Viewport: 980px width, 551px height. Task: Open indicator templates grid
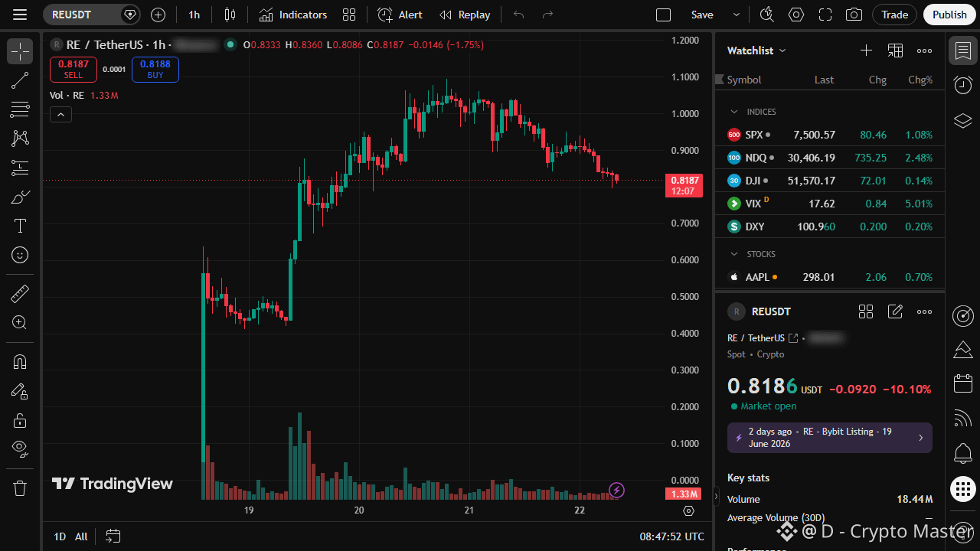349,15
